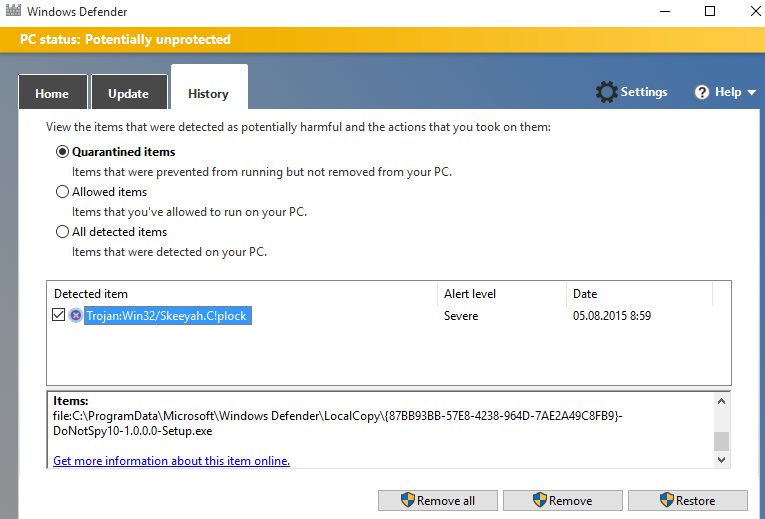
Task: Sort by the Date column header
Action: coord(639,294)
